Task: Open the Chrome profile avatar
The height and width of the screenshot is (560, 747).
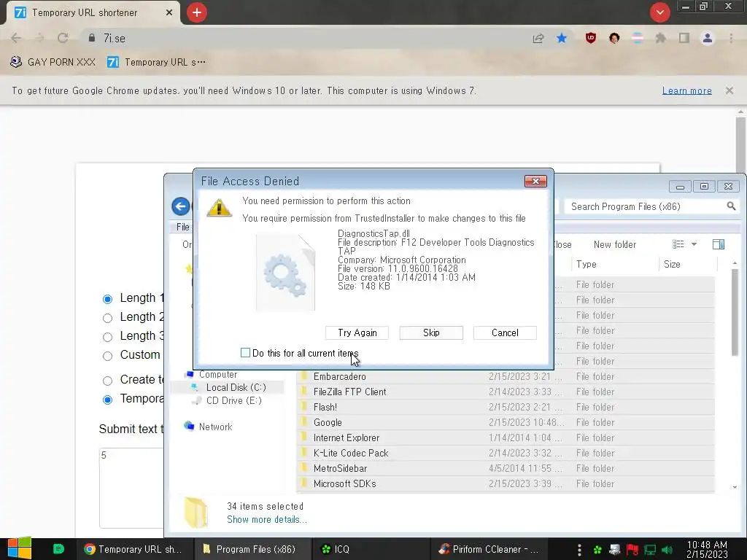Action: click(x=708, y=38)
